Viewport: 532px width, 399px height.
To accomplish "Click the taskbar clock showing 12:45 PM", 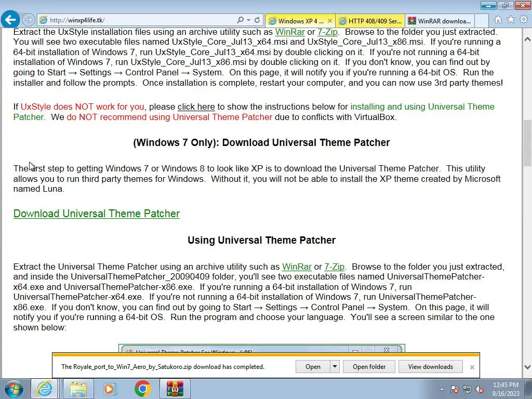I will 506,389.
